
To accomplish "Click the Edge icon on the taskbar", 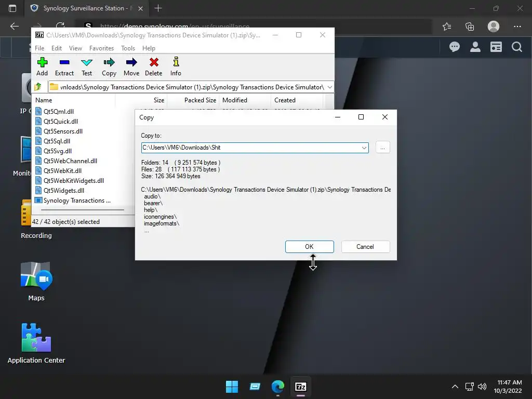I will pos(278,387).
